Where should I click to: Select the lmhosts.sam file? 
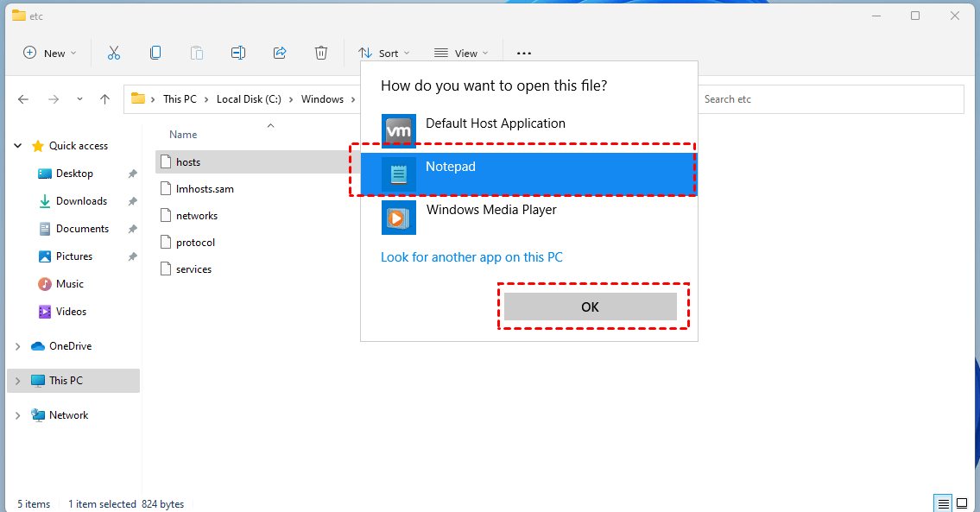click(x=205, y=189)
